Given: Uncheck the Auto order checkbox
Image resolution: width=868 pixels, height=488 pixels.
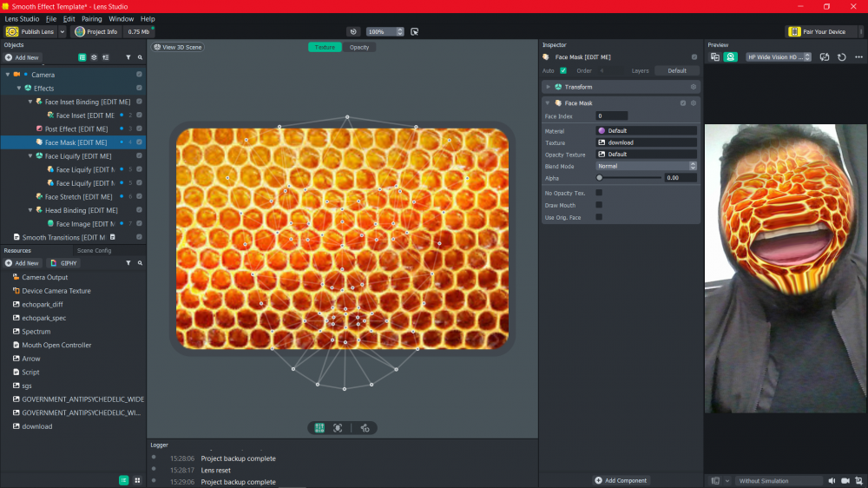Looking at the screenshot, I should pos(563,70).
